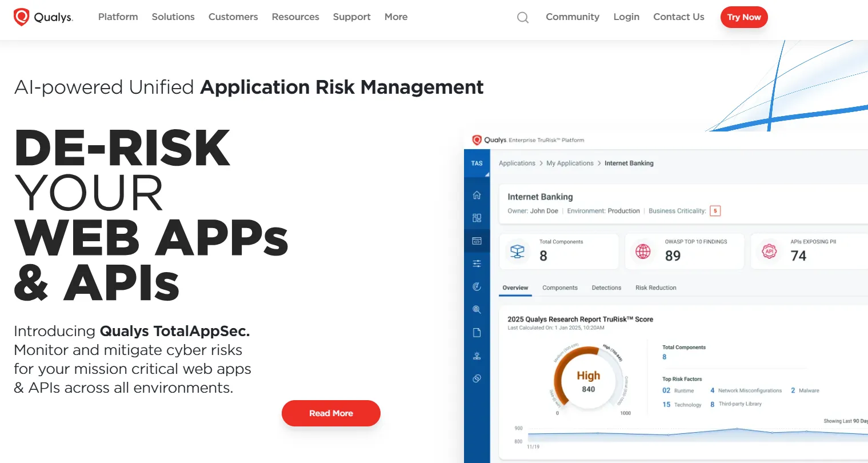Click the APIs Exposing PII icon
This screenshot has height=463, width=868.
pyautogui.click(x=769, y=251)
